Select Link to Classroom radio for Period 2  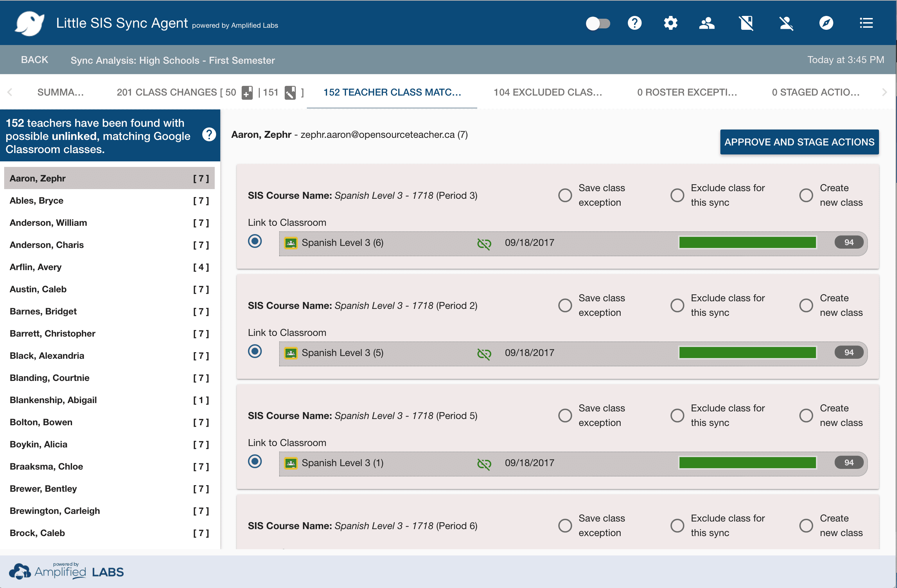[255, 351]
